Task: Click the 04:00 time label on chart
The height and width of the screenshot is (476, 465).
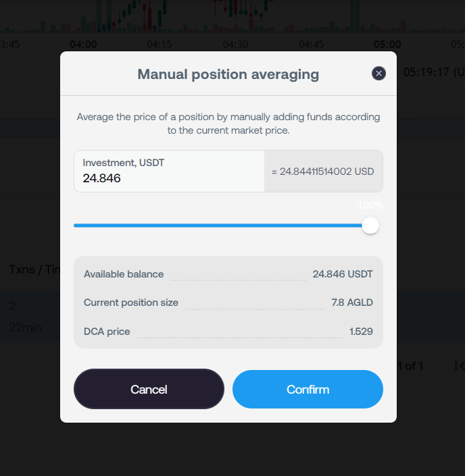Action: [83, 45]
